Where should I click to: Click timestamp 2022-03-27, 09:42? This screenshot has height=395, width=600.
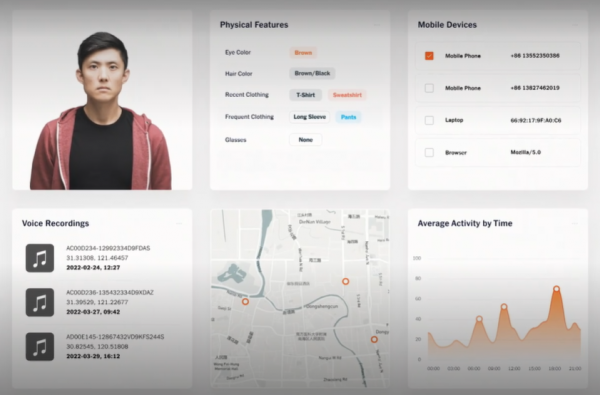coord(93,312)
